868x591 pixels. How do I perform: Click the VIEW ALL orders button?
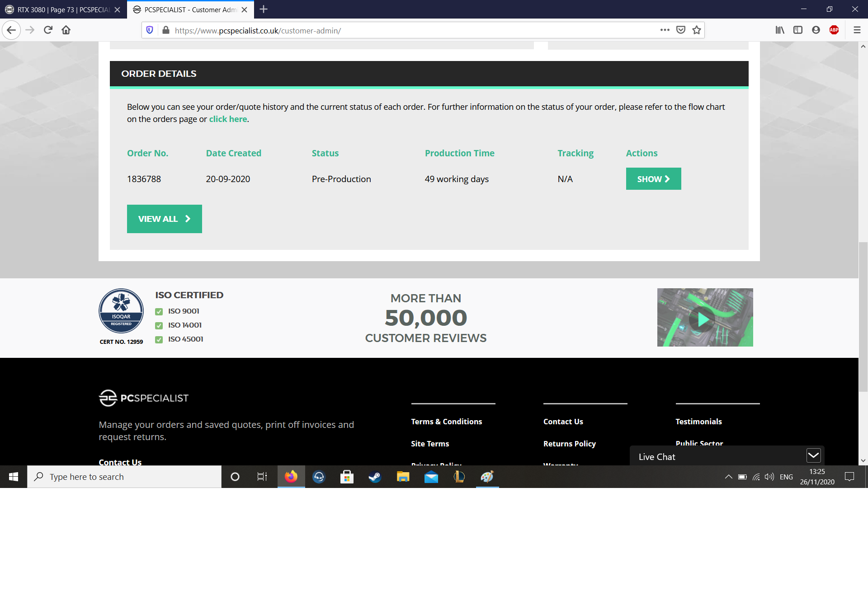(165, 219)
